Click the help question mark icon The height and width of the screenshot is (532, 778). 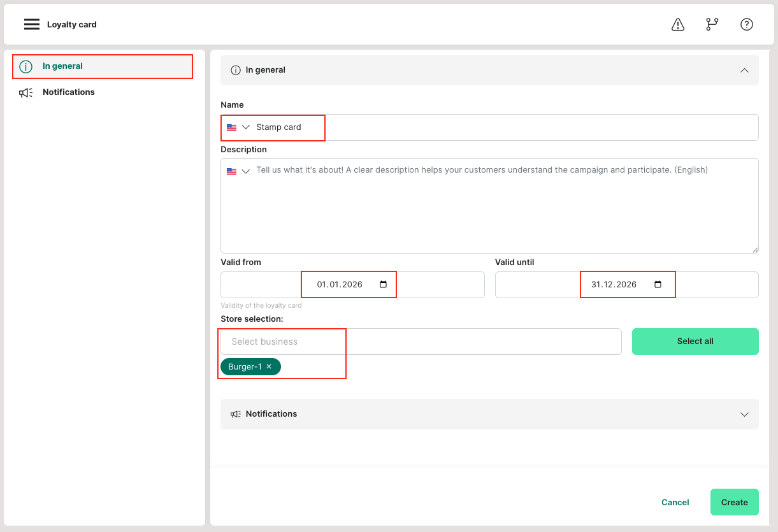747,24
